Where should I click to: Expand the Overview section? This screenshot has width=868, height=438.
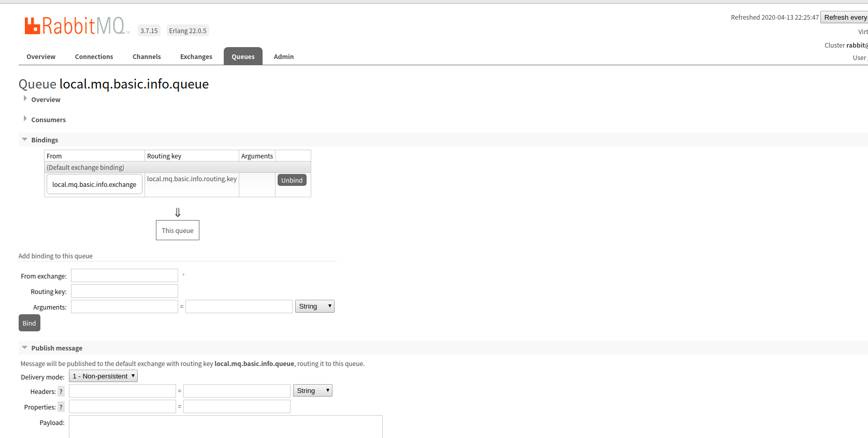pyautogui.click(x=46, y=99)
